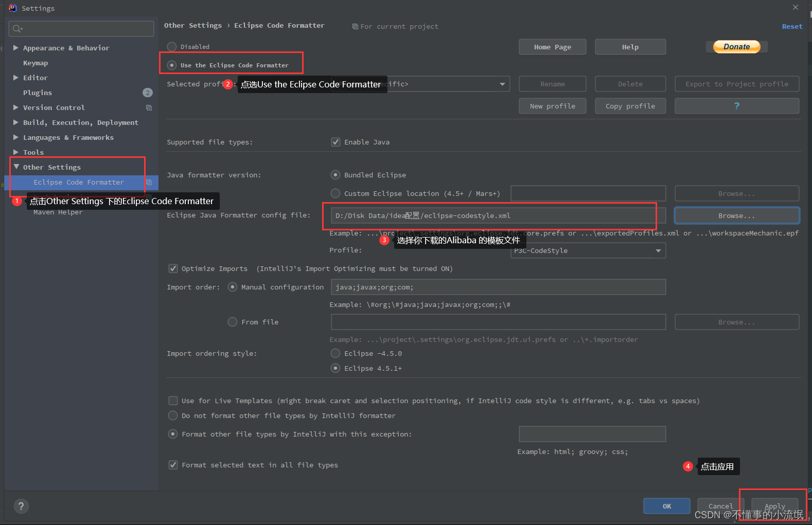812x525 pixels.
Task: Select Use the Eclipse Code Formatter option
Action: click(172, 65)
